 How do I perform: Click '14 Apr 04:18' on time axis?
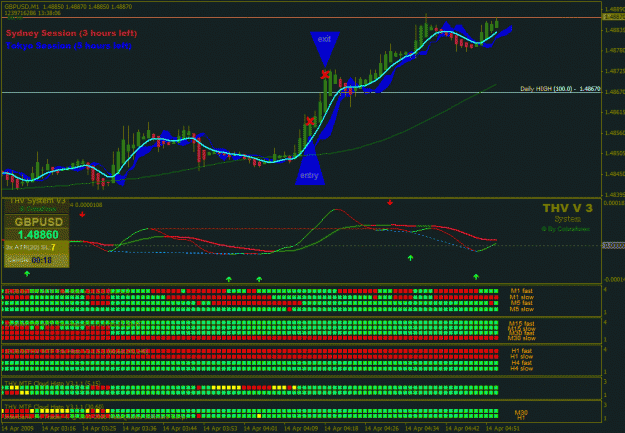[341, 429]
